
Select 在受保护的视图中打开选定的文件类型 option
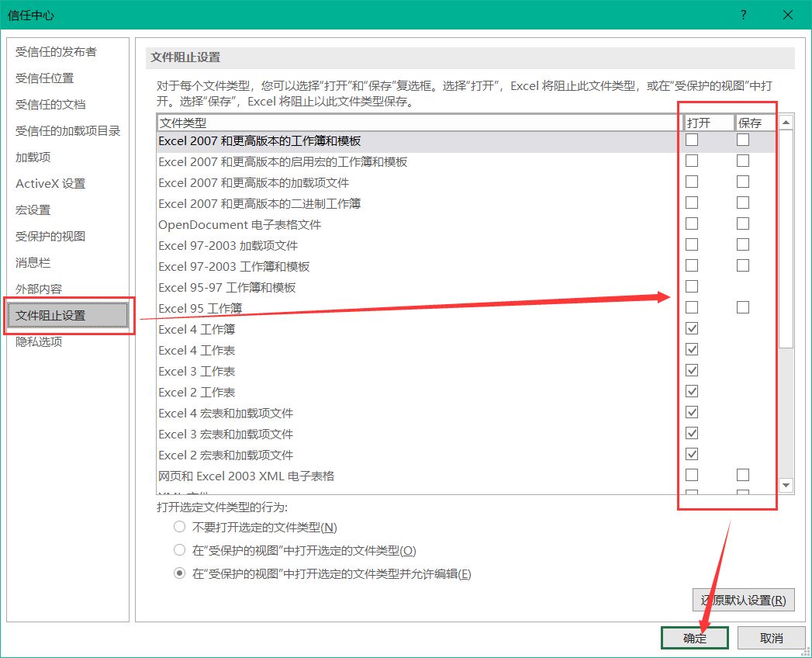179,549
